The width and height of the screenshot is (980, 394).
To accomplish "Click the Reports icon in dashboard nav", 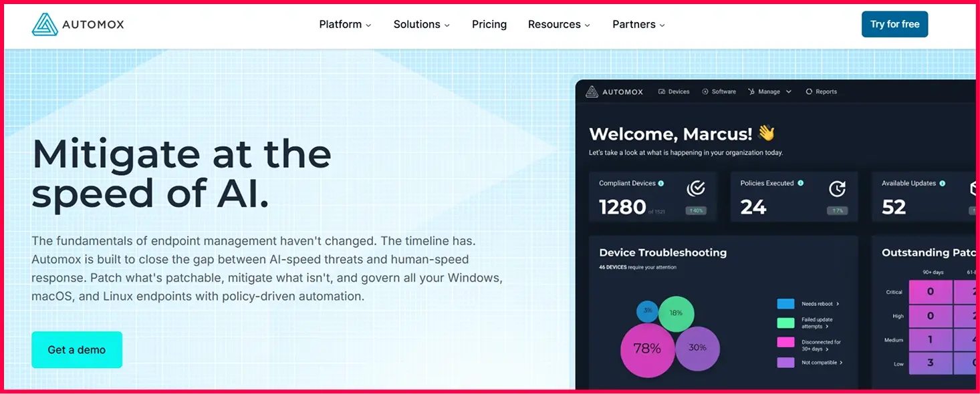I will coord(809,91).
